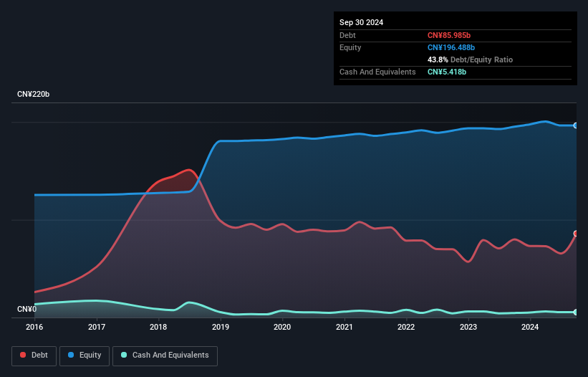Click the 2021 x-axis label
This screenshot has width=588, height=377.
[x=344, y=327]
